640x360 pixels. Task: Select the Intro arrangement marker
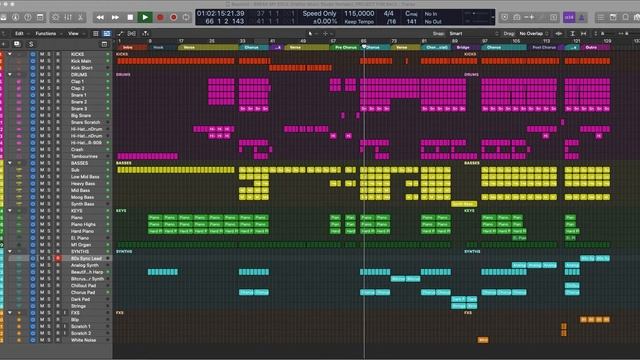[132, 47]
